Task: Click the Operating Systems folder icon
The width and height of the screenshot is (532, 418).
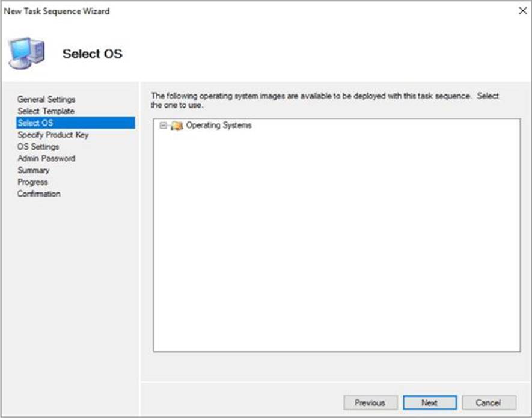Action: 176,126
